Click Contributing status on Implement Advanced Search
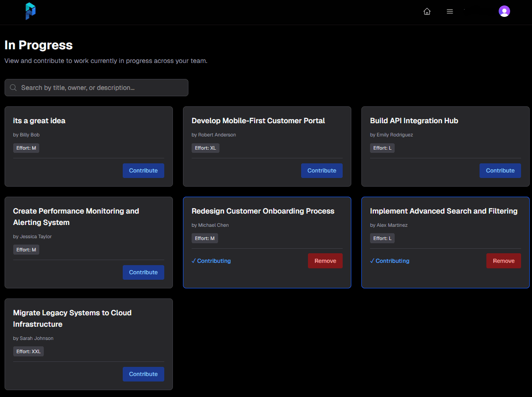The width and height of the screenshot is (532, 397). 390,261
